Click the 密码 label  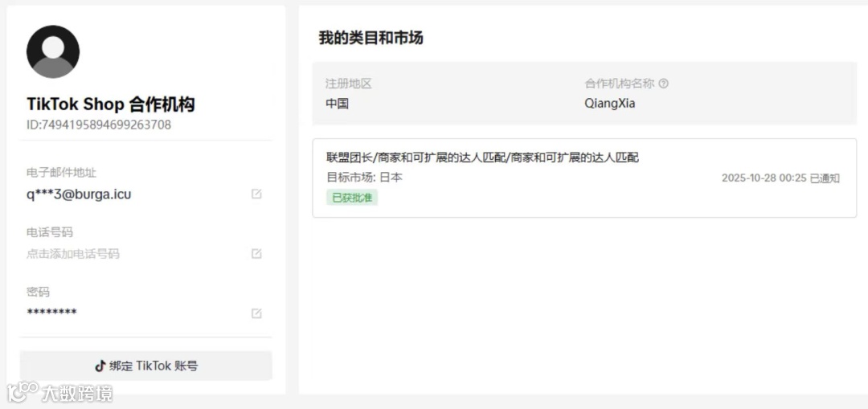pyautogui.click(x=38, y=292)
